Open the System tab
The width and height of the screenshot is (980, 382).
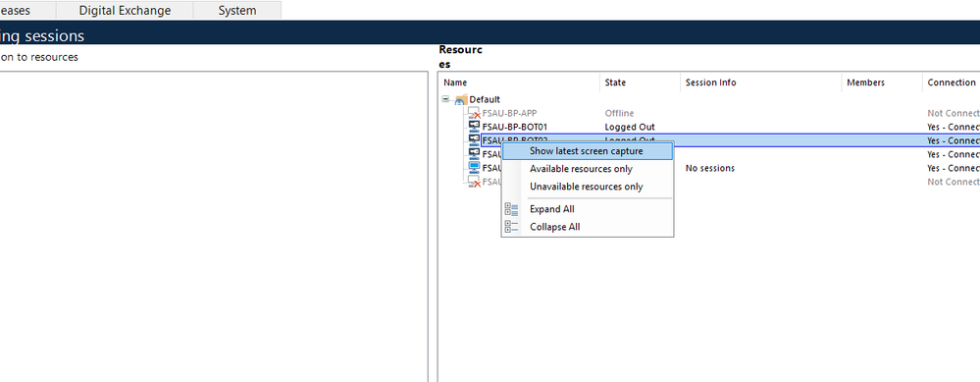click(x=236, y=10)
